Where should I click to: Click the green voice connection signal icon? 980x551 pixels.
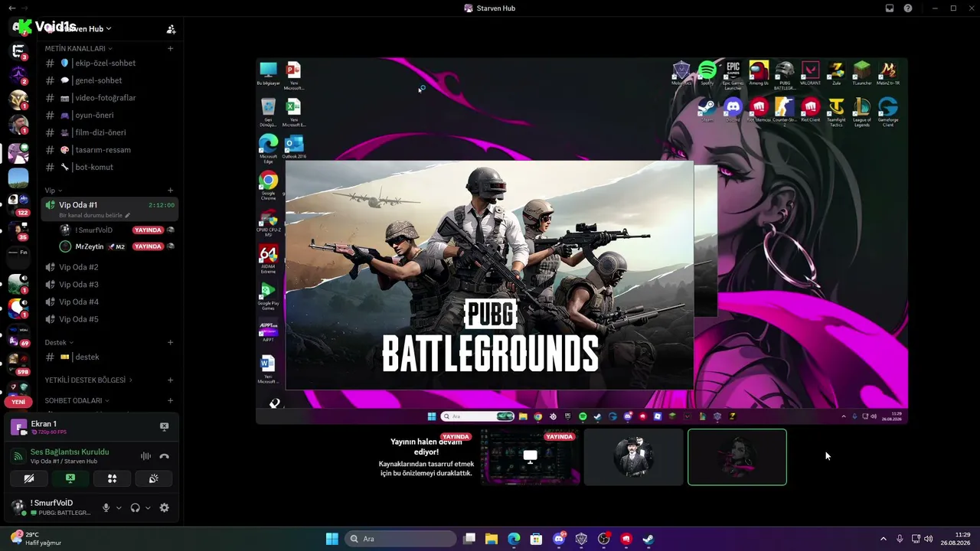pos(18,456)
